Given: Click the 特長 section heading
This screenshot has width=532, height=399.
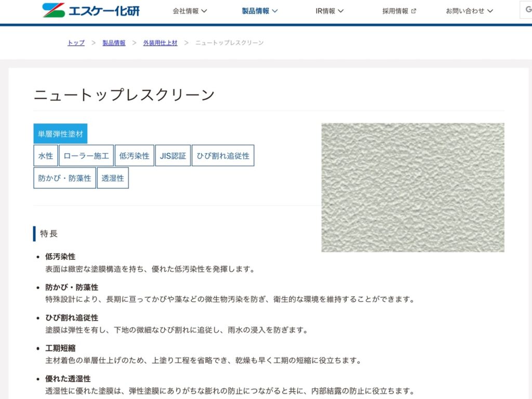Looking at the screenshot, I should pos(49,233).
